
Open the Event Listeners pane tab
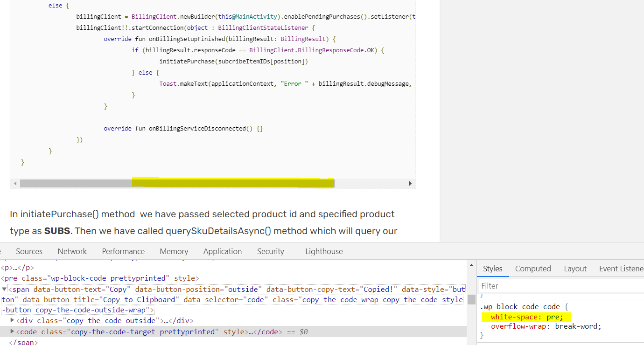621,269
